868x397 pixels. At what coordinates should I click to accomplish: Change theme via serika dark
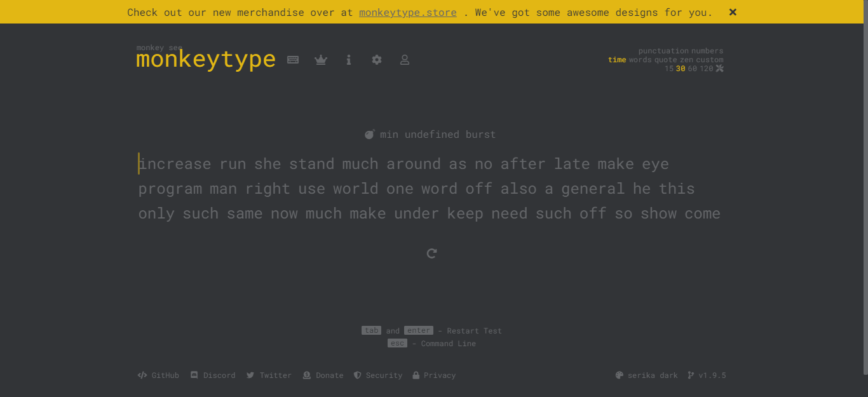pos(647,375)
